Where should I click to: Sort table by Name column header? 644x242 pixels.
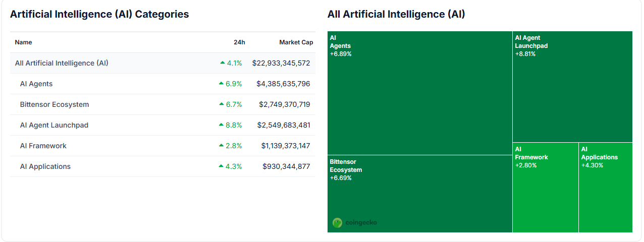point(24,42)
